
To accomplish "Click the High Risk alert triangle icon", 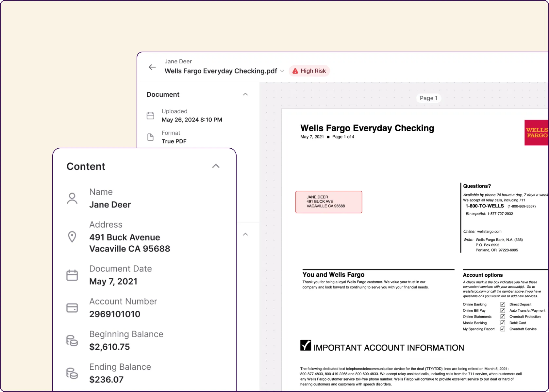I will pos(295,71).
